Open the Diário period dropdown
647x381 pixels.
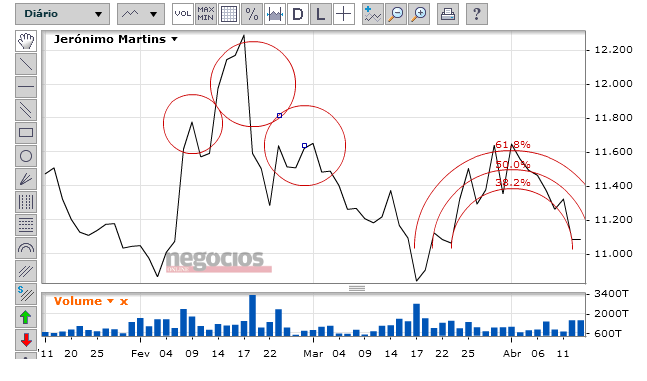62,14
